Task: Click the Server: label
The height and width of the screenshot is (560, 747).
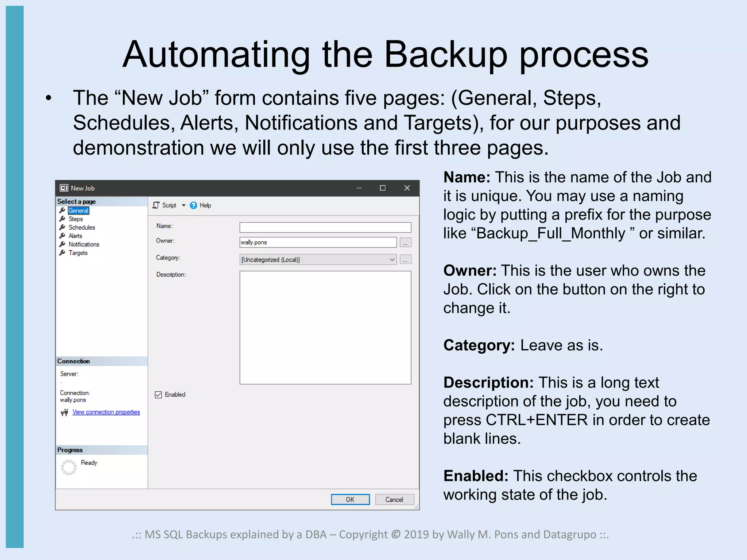Action: click(69, 374)
